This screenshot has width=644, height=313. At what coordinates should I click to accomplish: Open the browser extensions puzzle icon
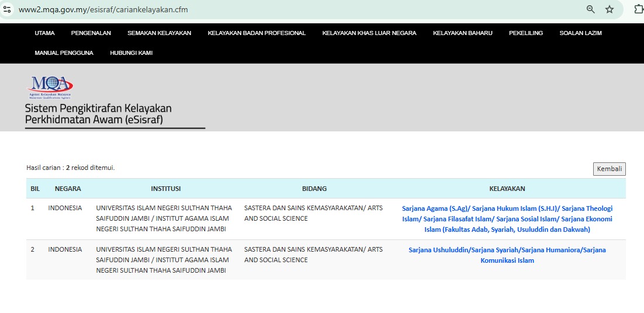pyautogui.click(x=639, y=9)
